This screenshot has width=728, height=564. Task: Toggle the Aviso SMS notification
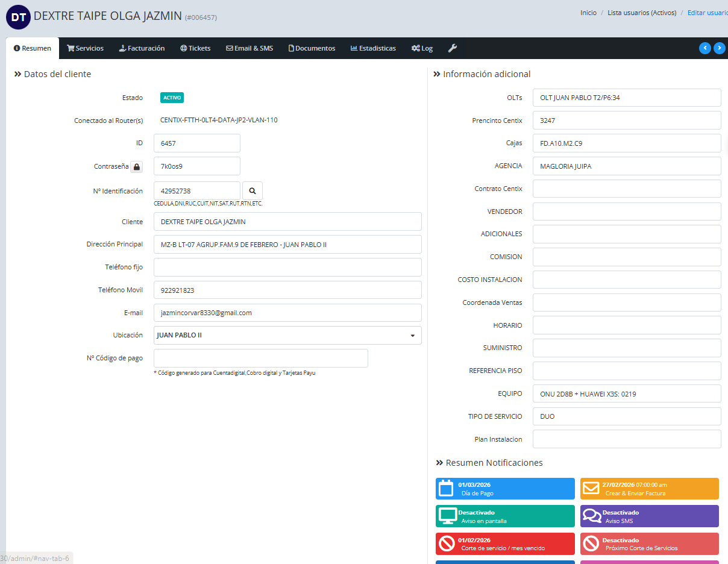click(649, 516)
